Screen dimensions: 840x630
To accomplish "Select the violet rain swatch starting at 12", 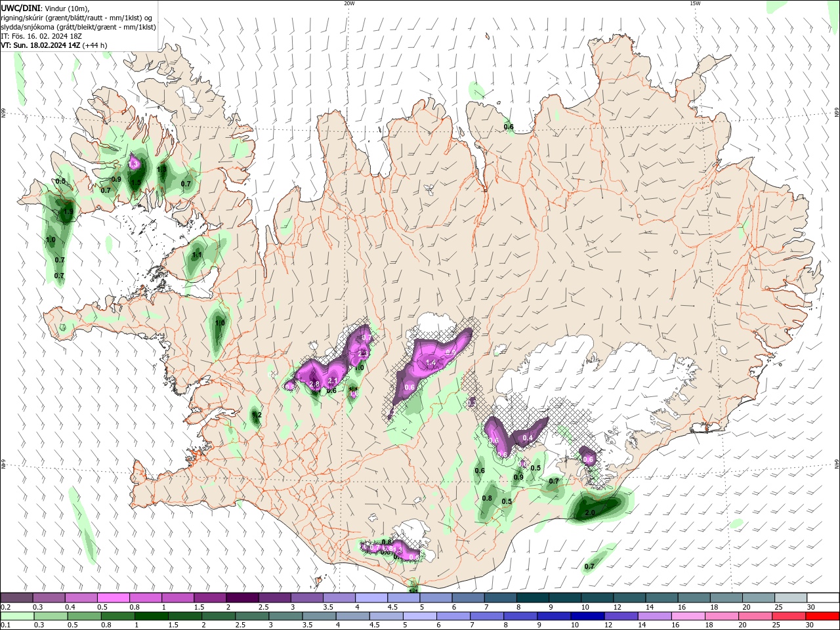I will click(621, 616).
